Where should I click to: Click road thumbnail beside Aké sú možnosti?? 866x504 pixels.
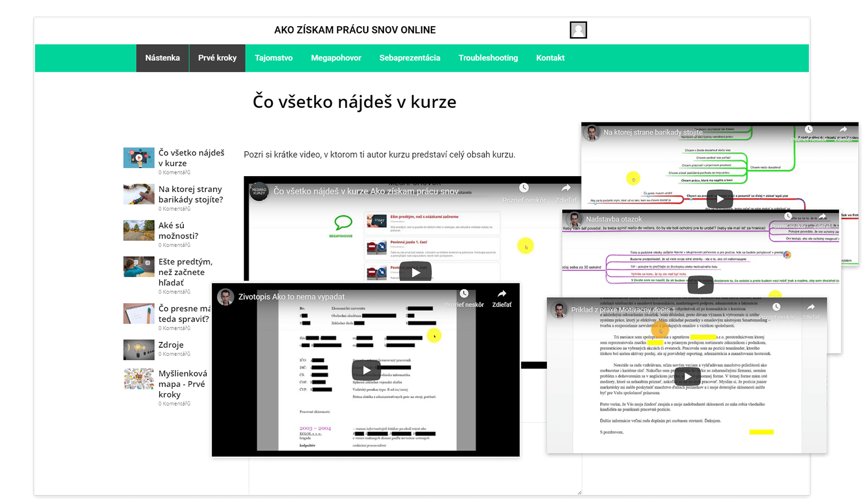pos(139,230)
